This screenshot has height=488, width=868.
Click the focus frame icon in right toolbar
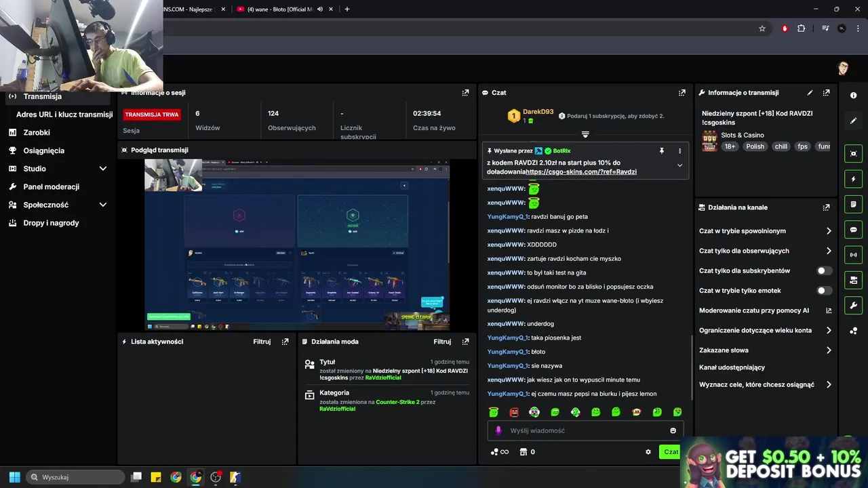pyautogui.click(x=853, y=154)
